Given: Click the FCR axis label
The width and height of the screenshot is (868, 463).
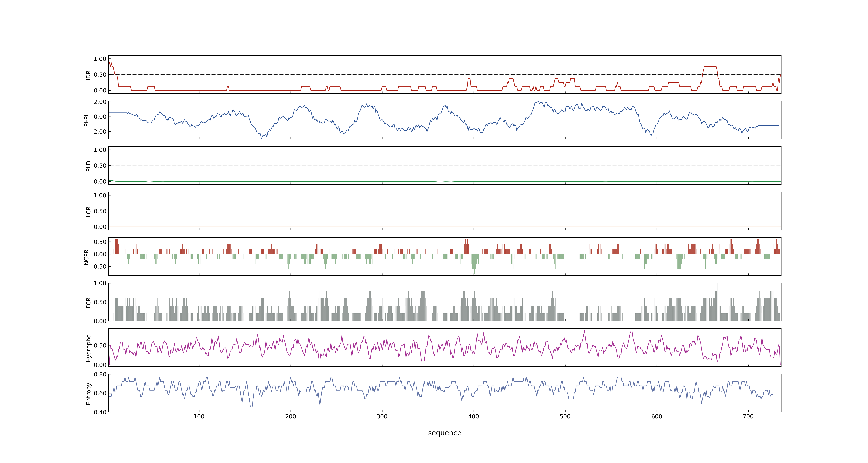Looking at the screenshot, I should pyautogui.click(x=89, y=303).
